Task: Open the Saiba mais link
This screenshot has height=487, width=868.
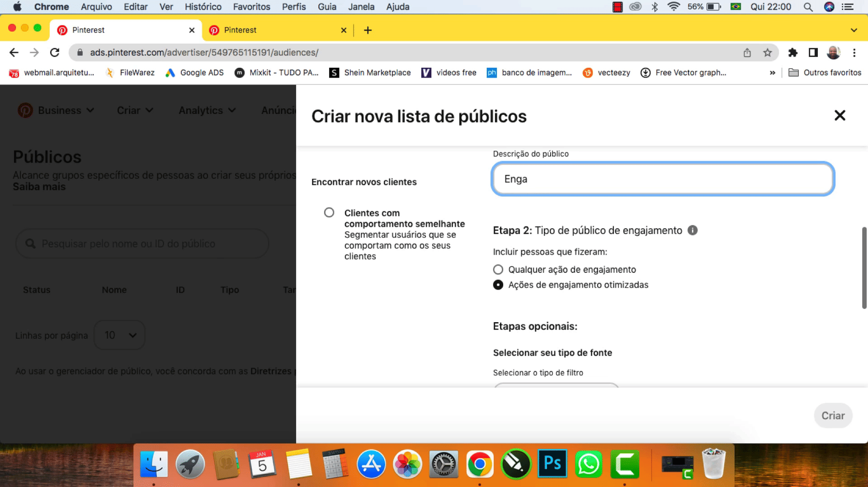Action: (39, 187)
